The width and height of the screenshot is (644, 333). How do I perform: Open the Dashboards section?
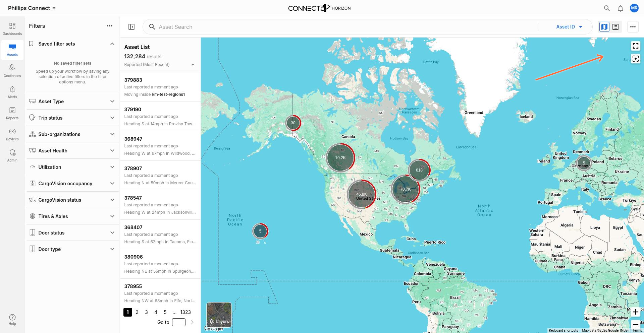click(x=12, y=29)
